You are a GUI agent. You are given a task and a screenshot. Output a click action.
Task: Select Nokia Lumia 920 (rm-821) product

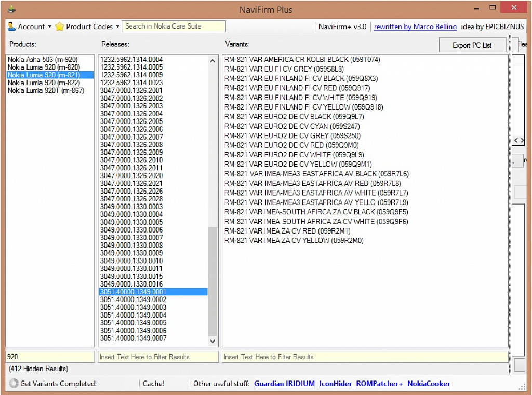click(50, 75)
